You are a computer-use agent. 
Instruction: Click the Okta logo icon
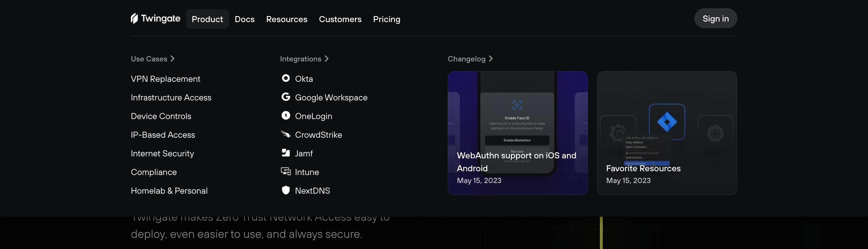pos(286,78)
